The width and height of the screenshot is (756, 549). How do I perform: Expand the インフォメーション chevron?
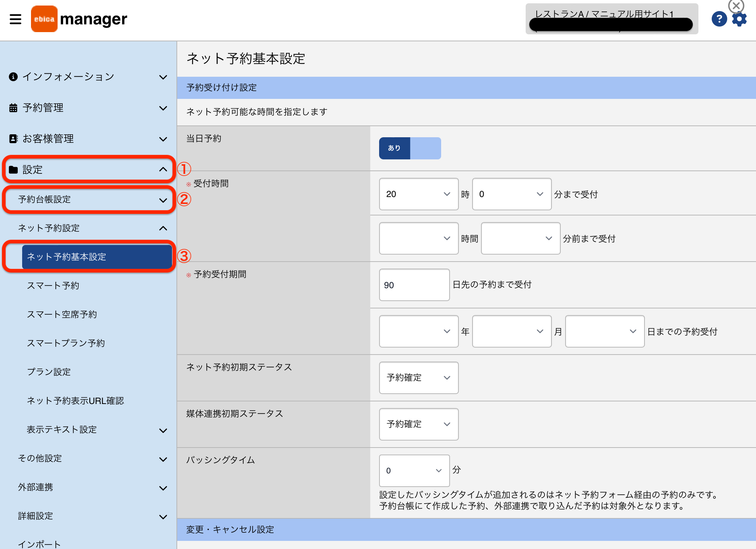coord(163,77)
